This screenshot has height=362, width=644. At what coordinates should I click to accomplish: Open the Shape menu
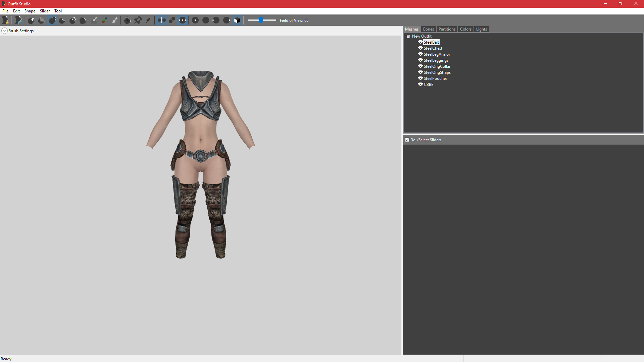[x=30, y=11]
